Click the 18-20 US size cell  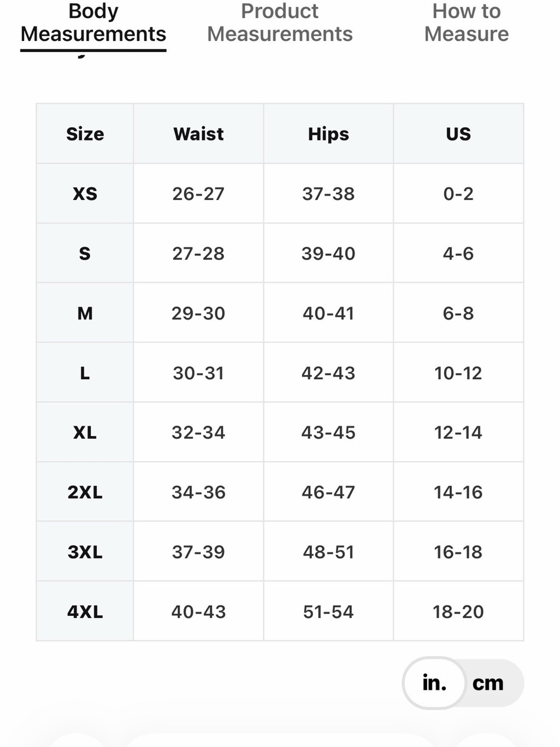[x=458, y=611]
